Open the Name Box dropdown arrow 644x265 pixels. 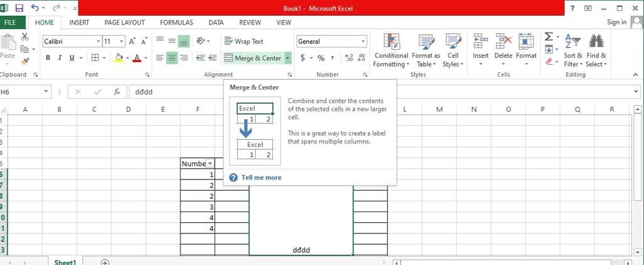click(46, 92)
